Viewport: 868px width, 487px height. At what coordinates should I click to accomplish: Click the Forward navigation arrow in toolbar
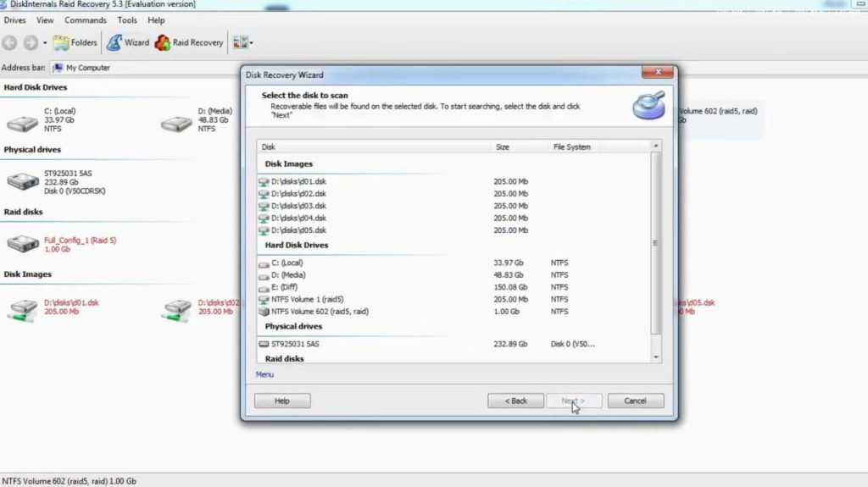coord(31,42)
